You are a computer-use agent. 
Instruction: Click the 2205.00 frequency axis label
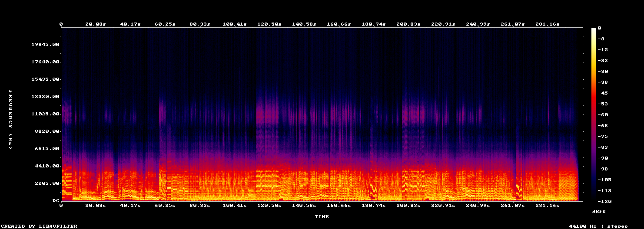click(47, 183)
